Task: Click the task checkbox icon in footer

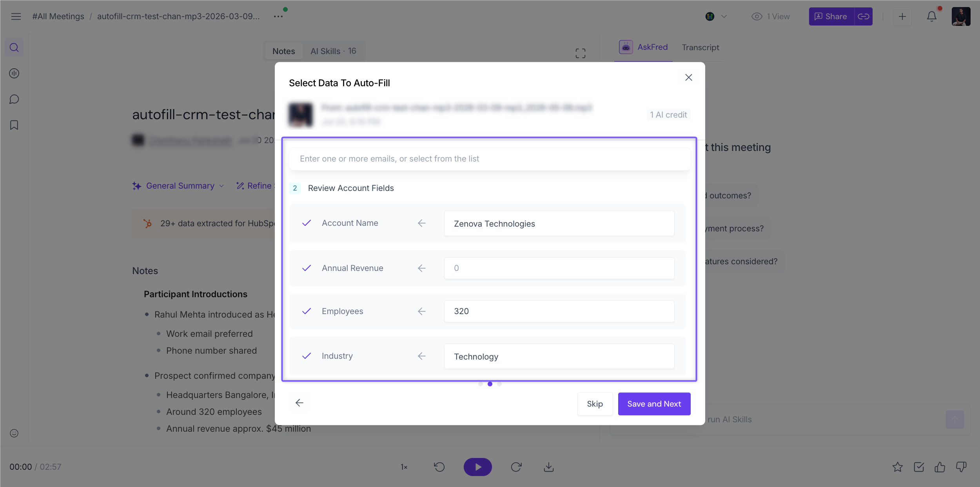Action: pyautogui.click(x=919, y=467)
